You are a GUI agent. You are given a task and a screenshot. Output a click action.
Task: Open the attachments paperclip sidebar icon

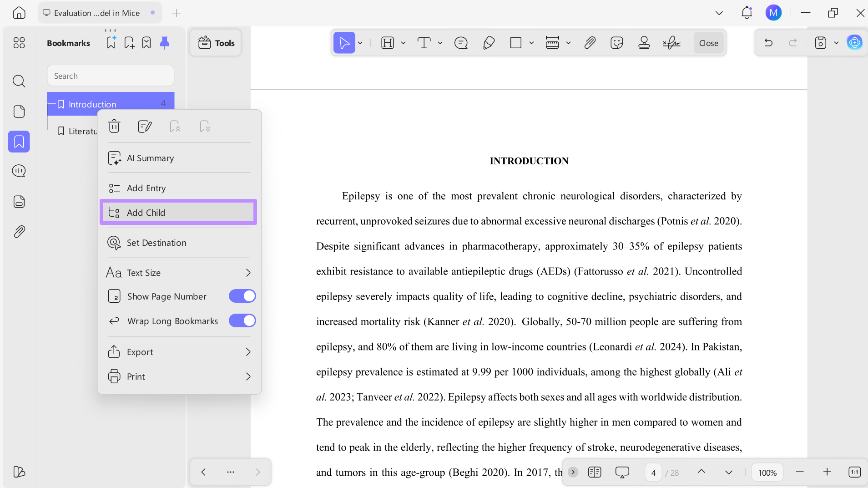19,232
